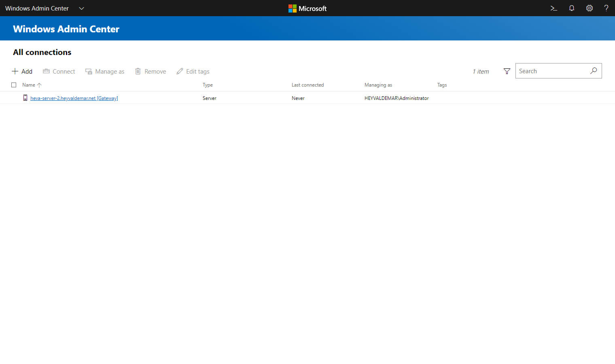Expand the Windows Admin Center dropdown chevron
The height and width of the screenshot is (364, 615).
(x=81, y=8)
